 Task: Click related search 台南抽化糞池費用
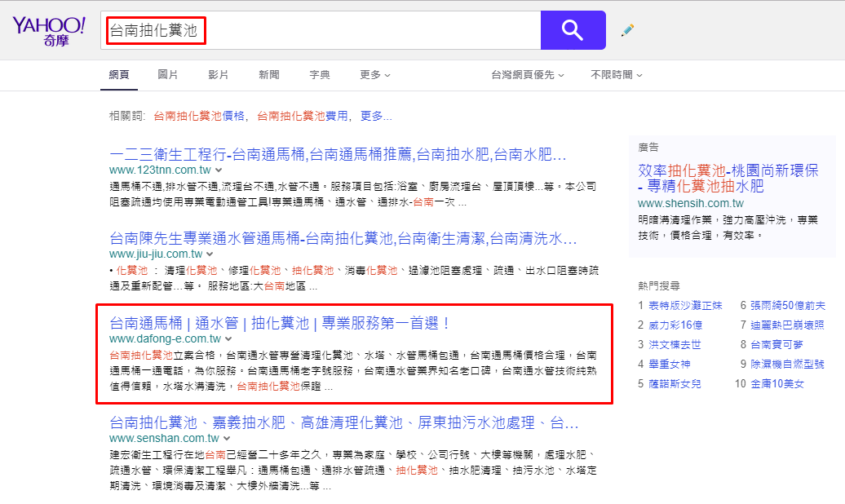(x=303, y=116)
